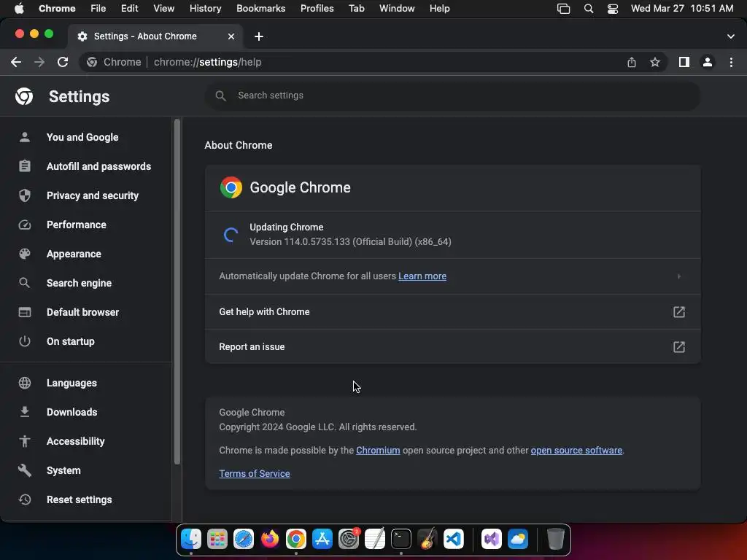This screenshot has height=560, width=747.
Task: Go back using the back arrow
Action: 16,62
